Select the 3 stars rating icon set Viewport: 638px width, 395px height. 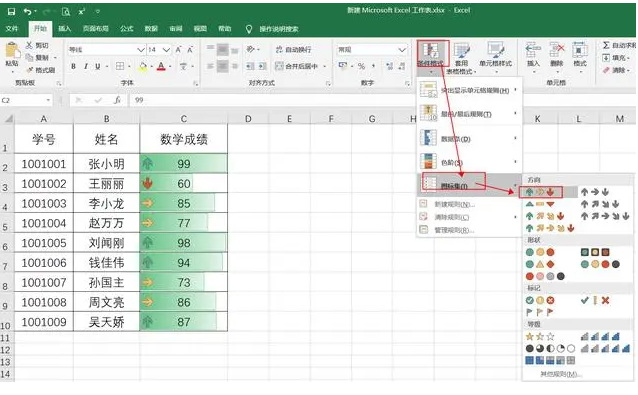click(540, 337)
